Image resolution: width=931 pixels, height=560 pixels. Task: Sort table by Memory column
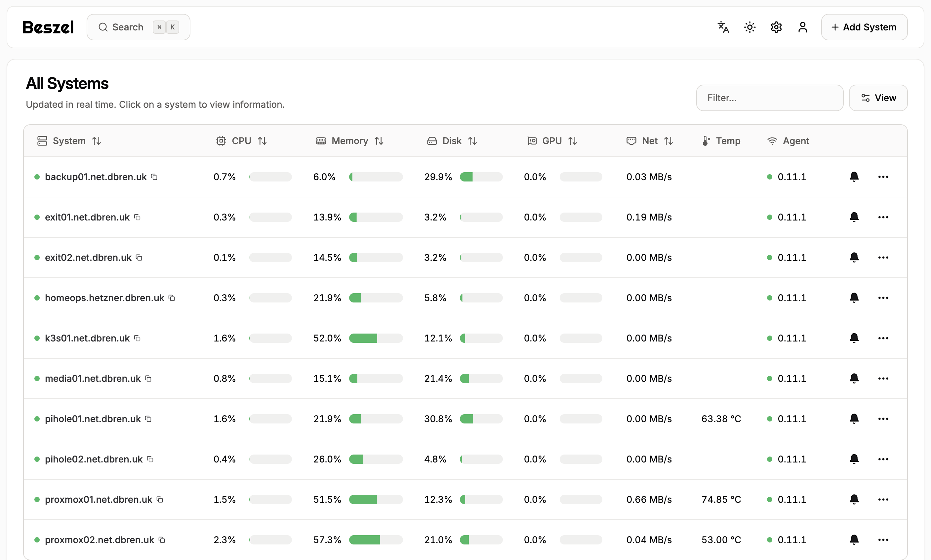pos(349,141)
